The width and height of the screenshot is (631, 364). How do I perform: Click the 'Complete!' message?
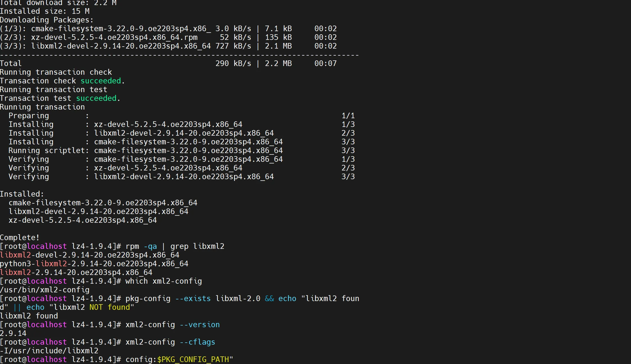[20, 238]
